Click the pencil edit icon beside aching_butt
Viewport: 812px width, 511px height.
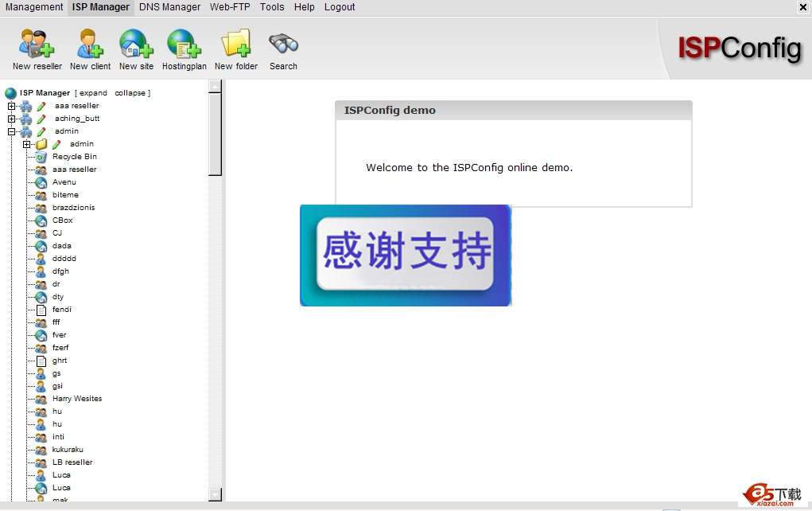pyautogui.click(x=41, y=119)
